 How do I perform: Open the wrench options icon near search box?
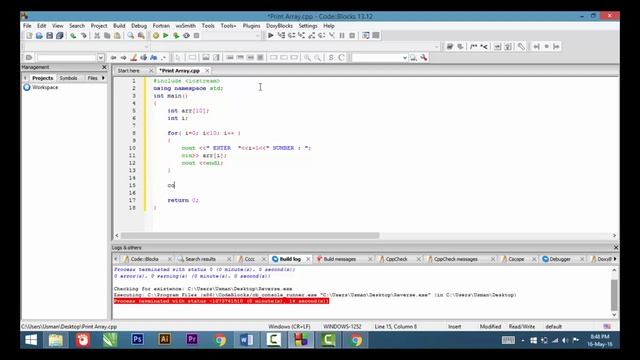pyautogui.click(x=424, y=58)
